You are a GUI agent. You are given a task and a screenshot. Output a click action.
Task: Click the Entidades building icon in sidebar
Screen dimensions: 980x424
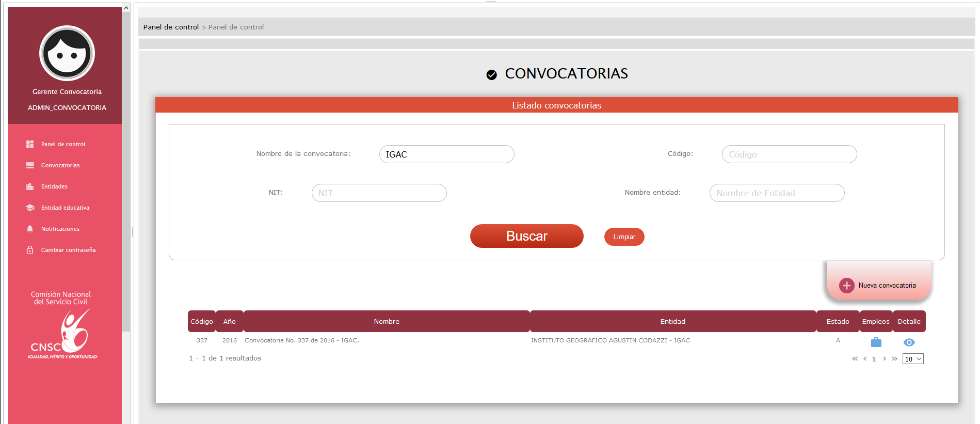pos(30,186)
